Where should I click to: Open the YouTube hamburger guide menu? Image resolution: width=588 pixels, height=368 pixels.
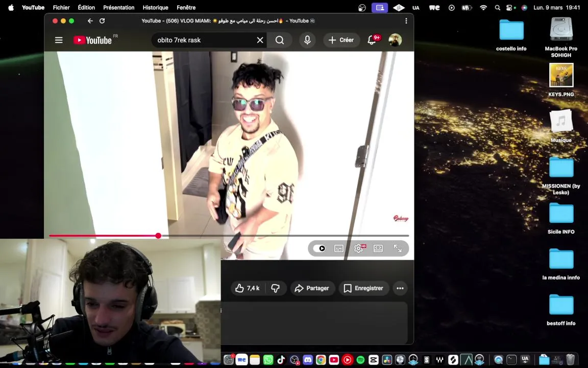59,40
